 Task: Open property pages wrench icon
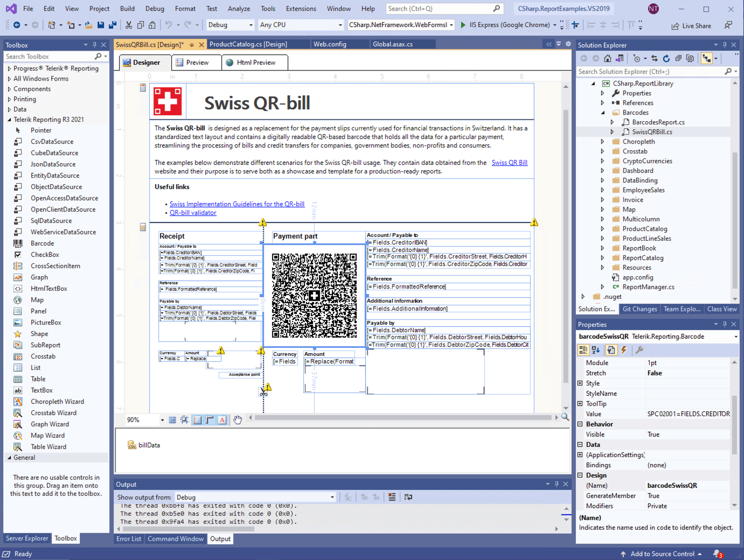(639, 350)
